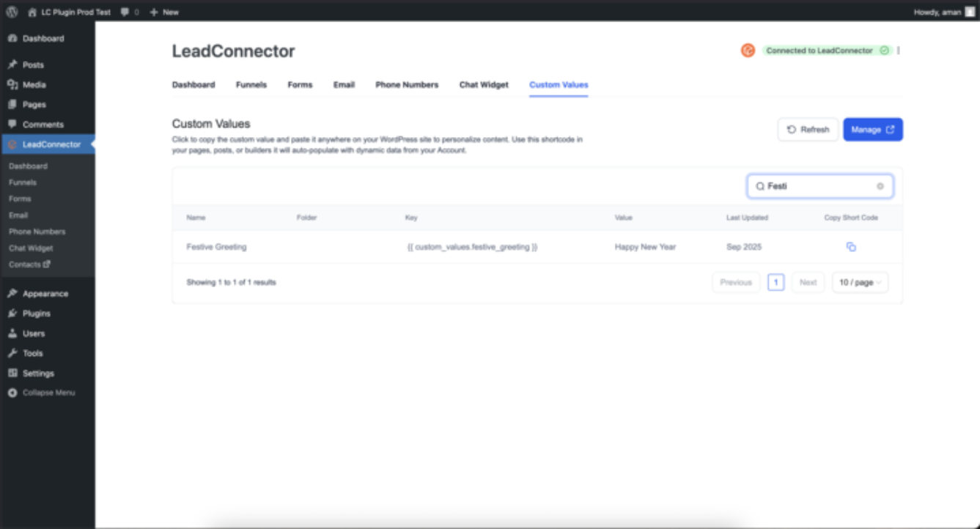
Task: Open Dashboard in the WordPress sidebar
Action: click(x=43, y=38)
